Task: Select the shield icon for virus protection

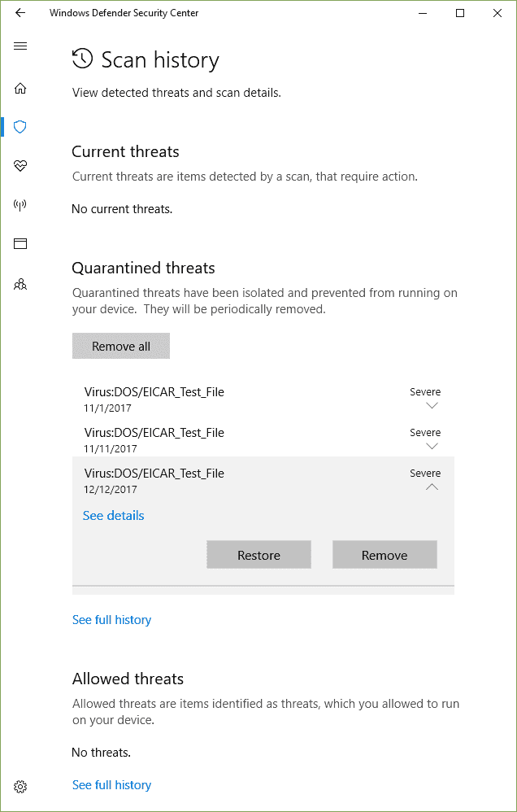Action: pos(20,127)
